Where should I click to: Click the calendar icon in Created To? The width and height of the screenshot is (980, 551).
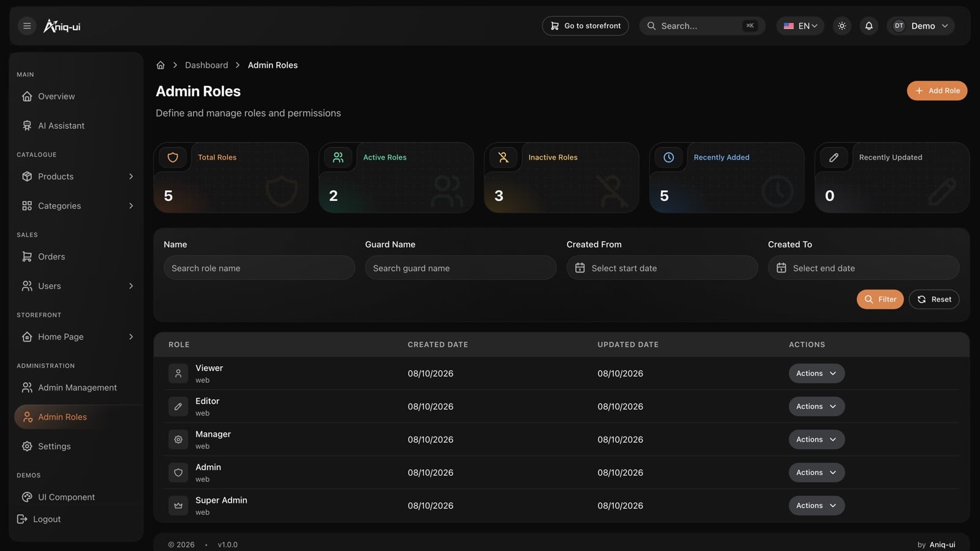tap(782, 268)
